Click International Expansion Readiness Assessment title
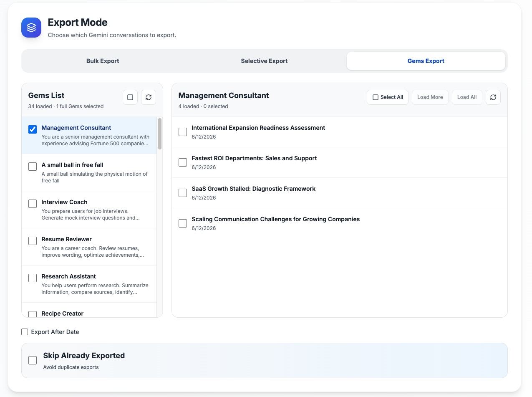This screenshot has width=532, height=397. (258, 128)
